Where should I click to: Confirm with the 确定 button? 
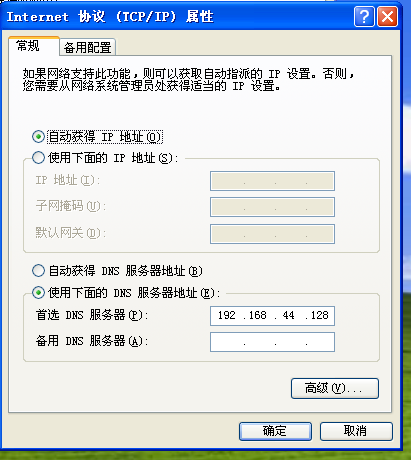tap(275, 431)
